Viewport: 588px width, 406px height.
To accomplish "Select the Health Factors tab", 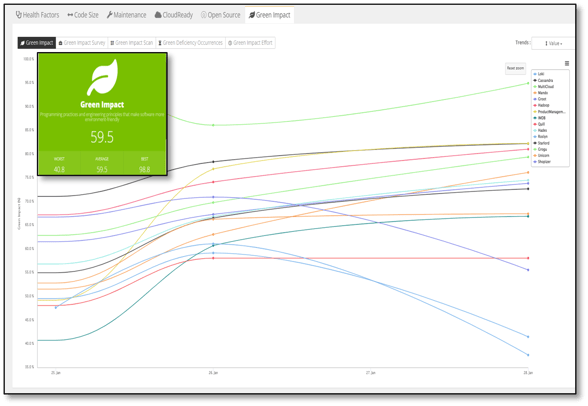I will pyautogui.click(x=37, y=15).
